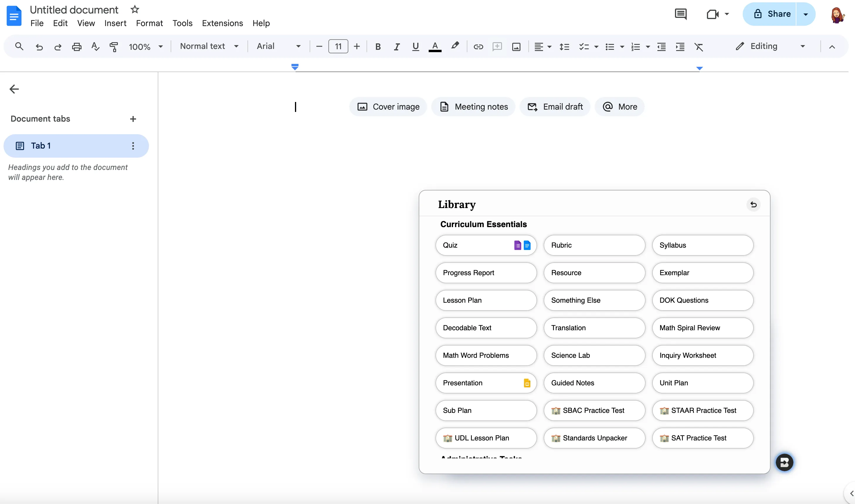Click the insert link icon
This screenshot has width=855, height=504.
click(x=478, y=47)
